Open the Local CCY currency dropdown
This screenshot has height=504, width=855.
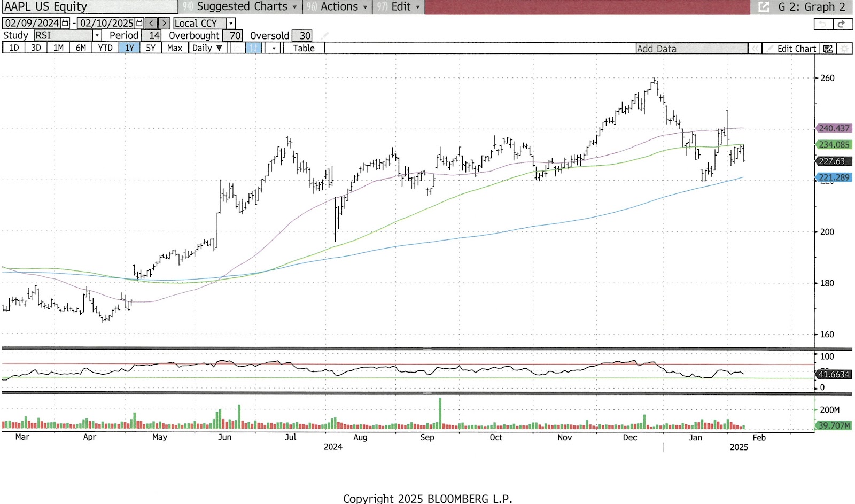[231, 24]
